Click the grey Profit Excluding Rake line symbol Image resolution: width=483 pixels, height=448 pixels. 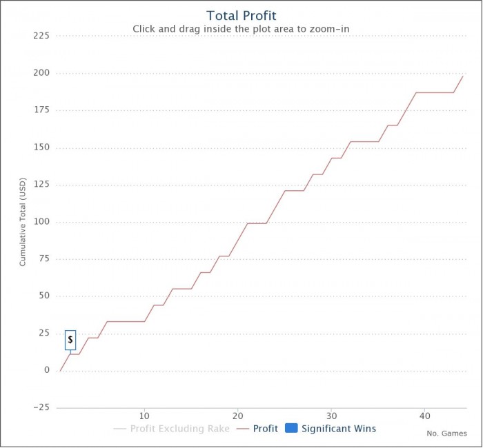click(x=119, y=429)
